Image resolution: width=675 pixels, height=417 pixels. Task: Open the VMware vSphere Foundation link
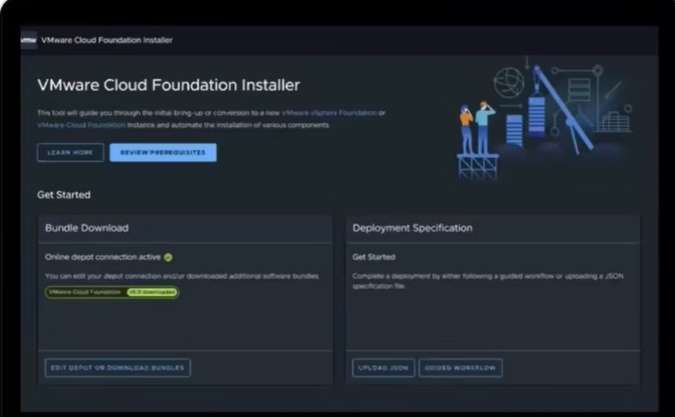click(329, 113)
